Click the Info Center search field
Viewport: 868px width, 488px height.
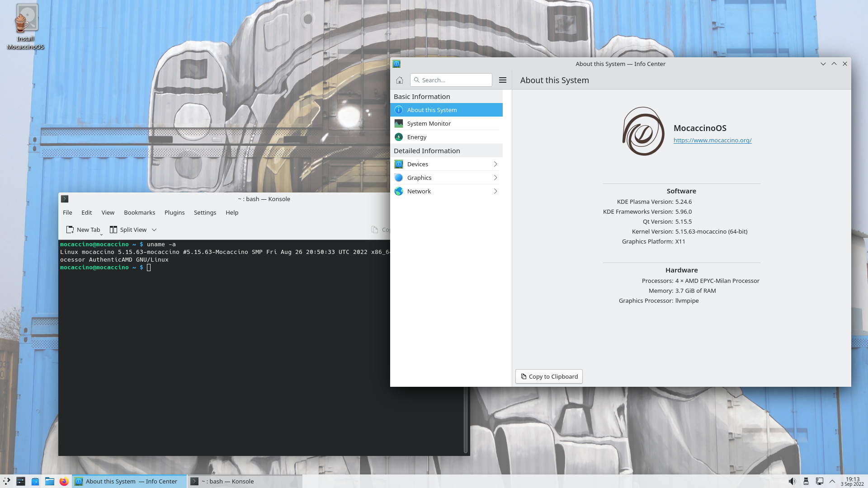(x=451, y=80)
